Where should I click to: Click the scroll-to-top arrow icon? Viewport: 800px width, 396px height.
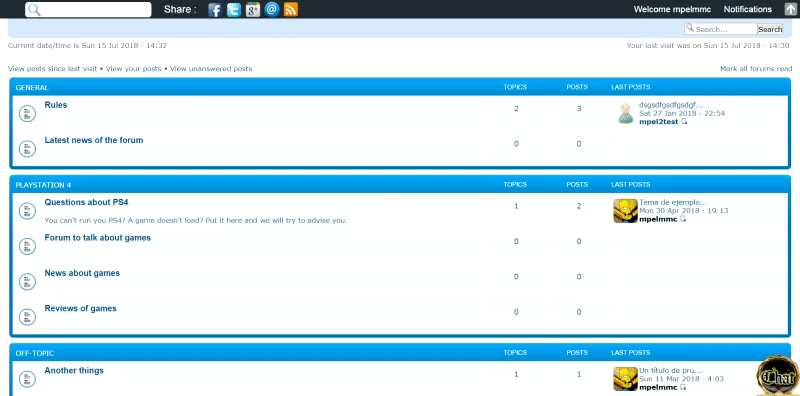(790, 9)
